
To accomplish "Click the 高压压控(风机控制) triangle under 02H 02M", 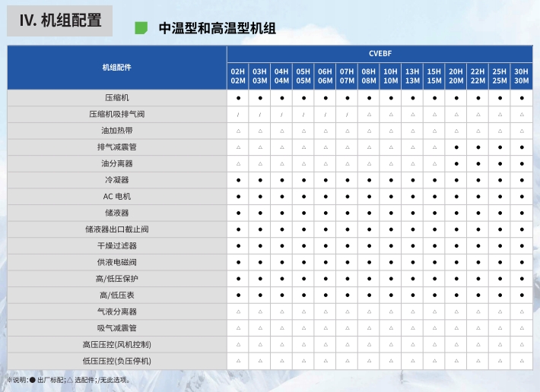I will 238,344.
